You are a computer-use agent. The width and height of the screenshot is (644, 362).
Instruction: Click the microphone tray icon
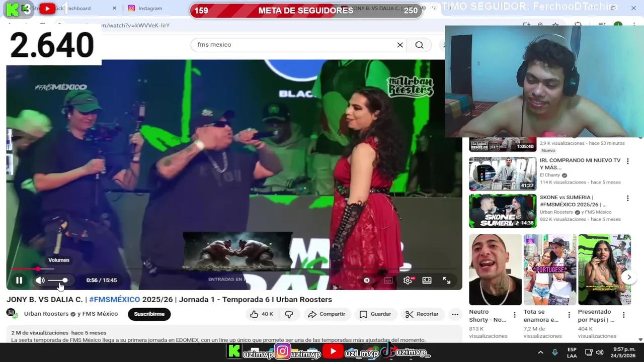[x=555, y=352]
